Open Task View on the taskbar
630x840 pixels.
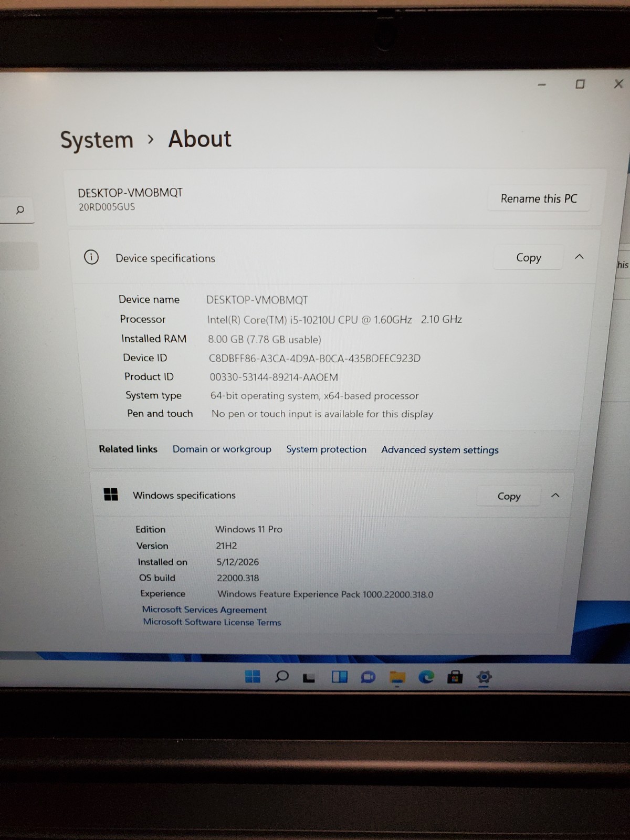tap(309, 678)
